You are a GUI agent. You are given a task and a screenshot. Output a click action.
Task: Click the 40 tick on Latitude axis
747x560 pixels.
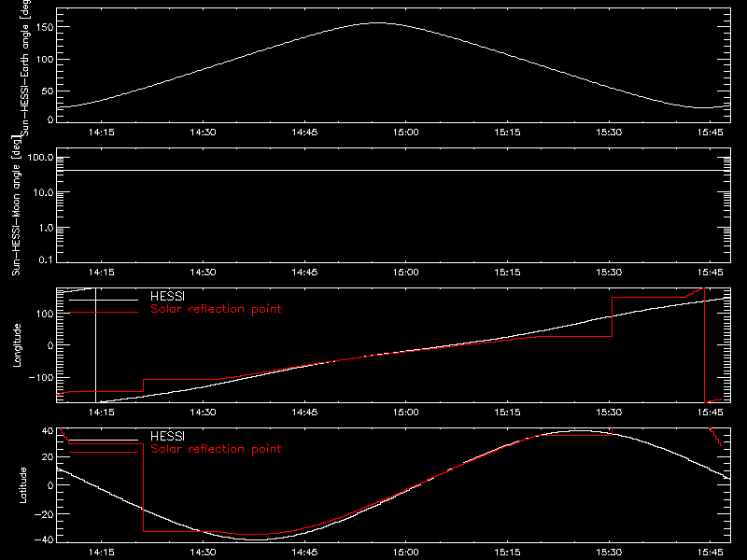48,431
